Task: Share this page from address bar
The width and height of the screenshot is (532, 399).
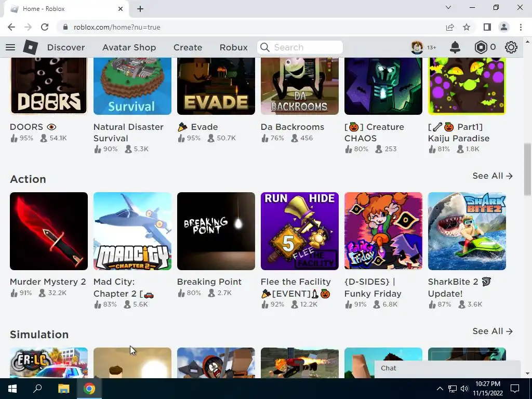Action: pos(450,27)
